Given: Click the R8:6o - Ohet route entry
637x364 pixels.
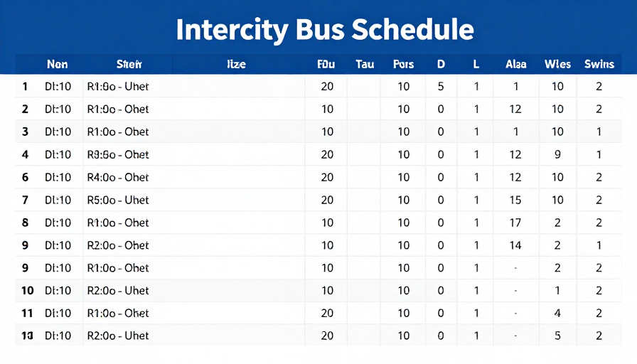Looking at the screenshot, I should pos(118,155).
